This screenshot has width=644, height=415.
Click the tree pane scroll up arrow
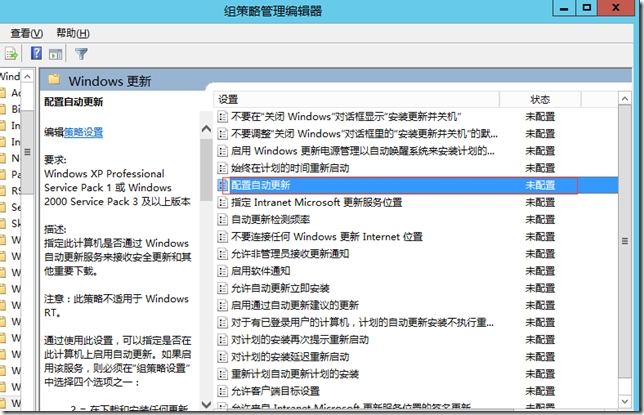coord(27,76)
